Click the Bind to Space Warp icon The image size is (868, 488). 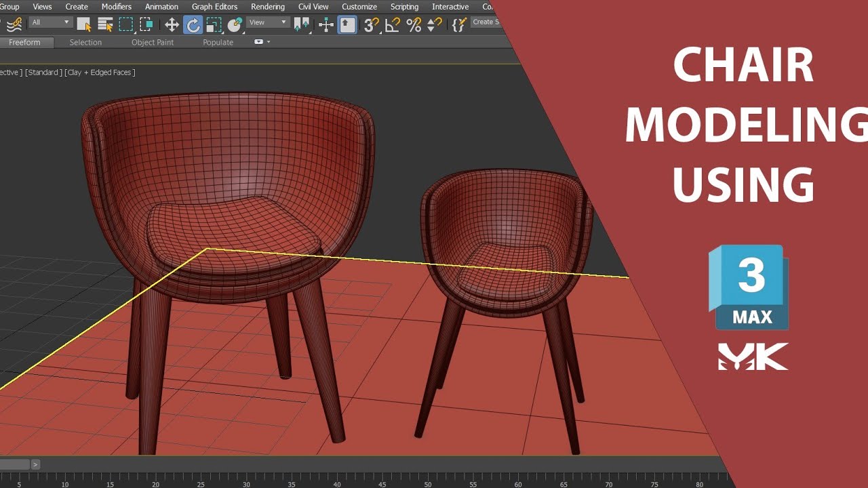pos(14,24)
